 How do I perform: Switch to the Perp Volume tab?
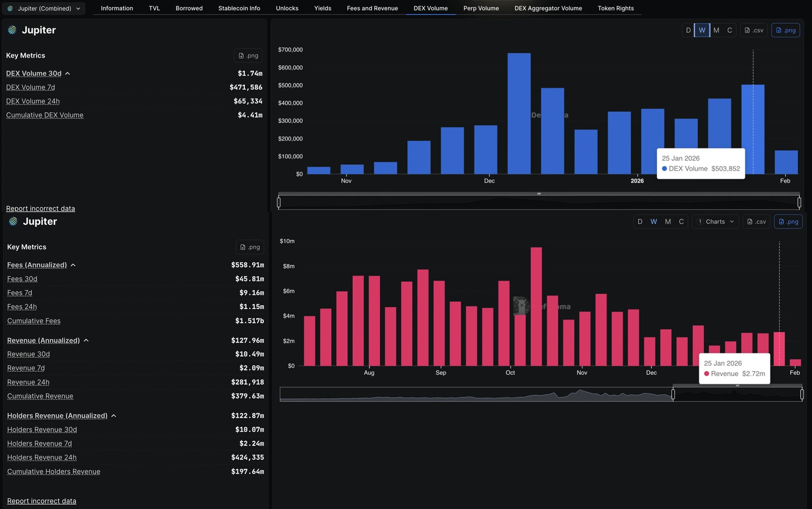[481, 8]
